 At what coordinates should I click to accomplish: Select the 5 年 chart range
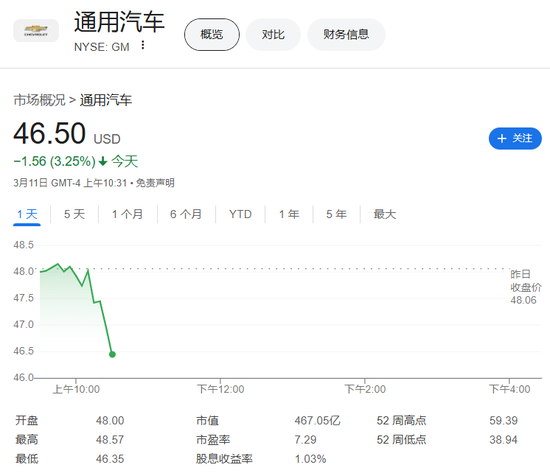coord(336,214)
